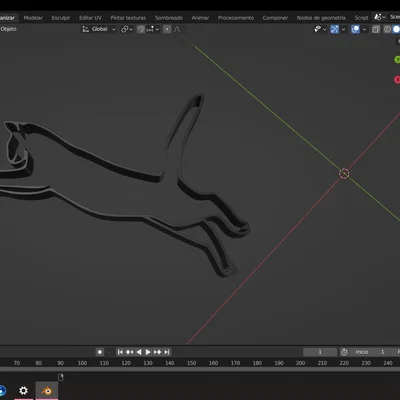Open the pivot point dropdown
This screenshot has width=400, height=400.
click(x=126, y=29)
